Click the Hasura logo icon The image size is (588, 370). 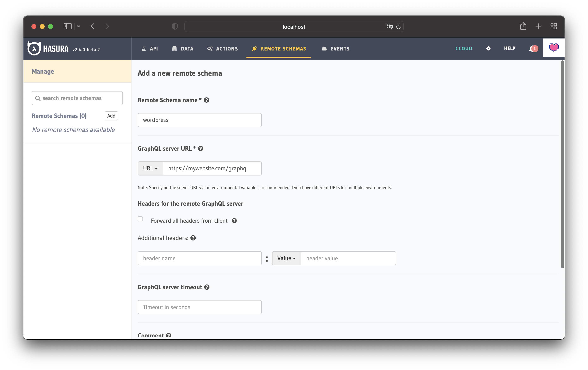[34, 48]
